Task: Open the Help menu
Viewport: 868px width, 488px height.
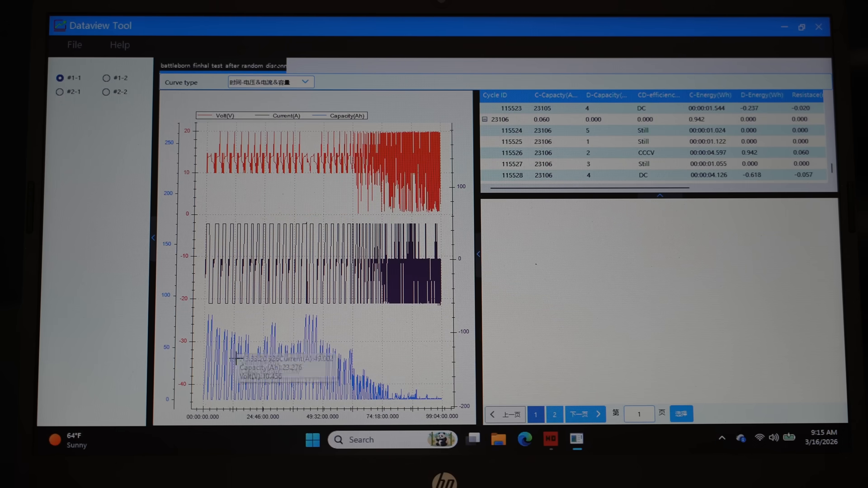Action: [120, 45]
